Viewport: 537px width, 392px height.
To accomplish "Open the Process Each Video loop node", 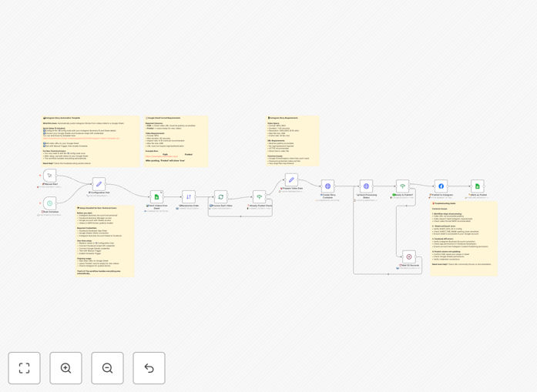I will click(x=221, y=197).
